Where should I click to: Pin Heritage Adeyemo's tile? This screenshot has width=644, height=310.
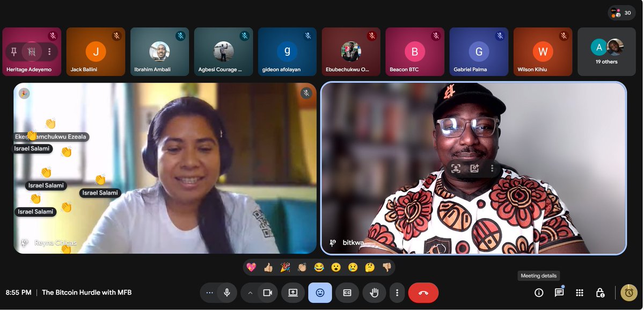point(14,52)
